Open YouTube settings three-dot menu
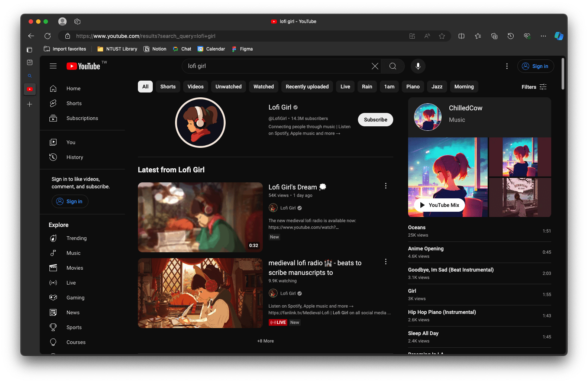 pos(507,66)
